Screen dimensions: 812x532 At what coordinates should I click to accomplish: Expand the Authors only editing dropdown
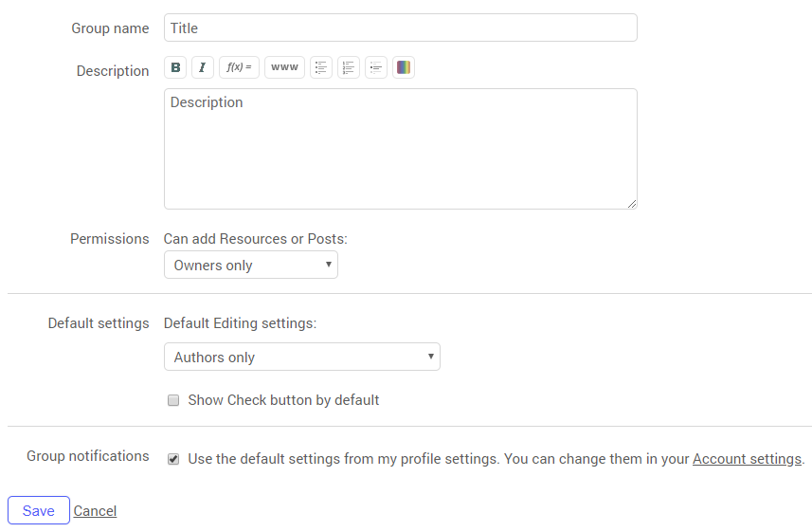tap(302, 357)
